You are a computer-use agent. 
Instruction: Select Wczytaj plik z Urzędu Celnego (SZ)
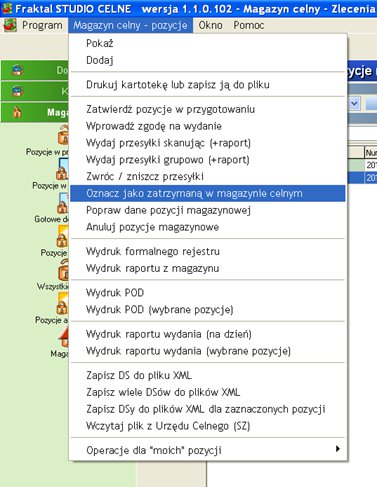coord(207,426)
